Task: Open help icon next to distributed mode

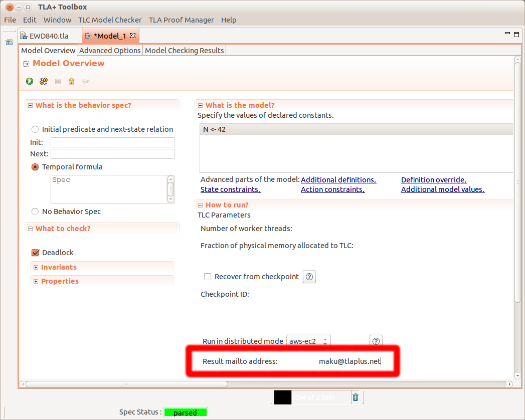Action: [376, 341]
